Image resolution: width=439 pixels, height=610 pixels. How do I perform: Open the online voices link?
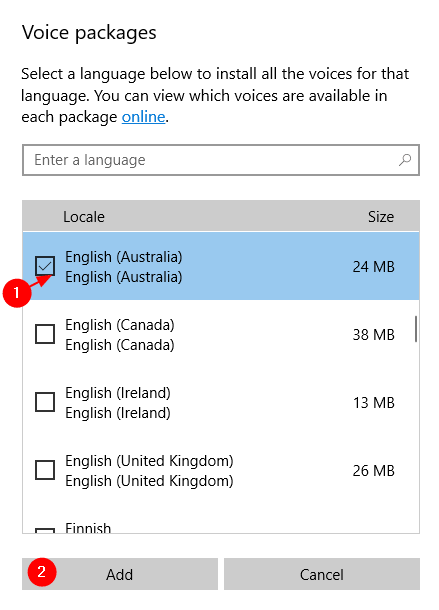coord(144,117)
